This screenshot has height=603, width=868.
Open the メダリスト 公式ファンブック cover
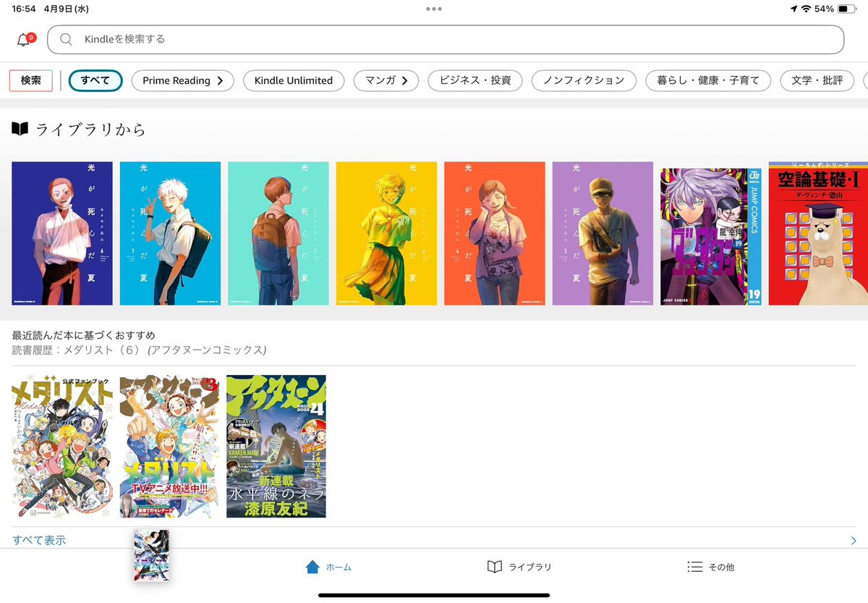pos(62,447)
